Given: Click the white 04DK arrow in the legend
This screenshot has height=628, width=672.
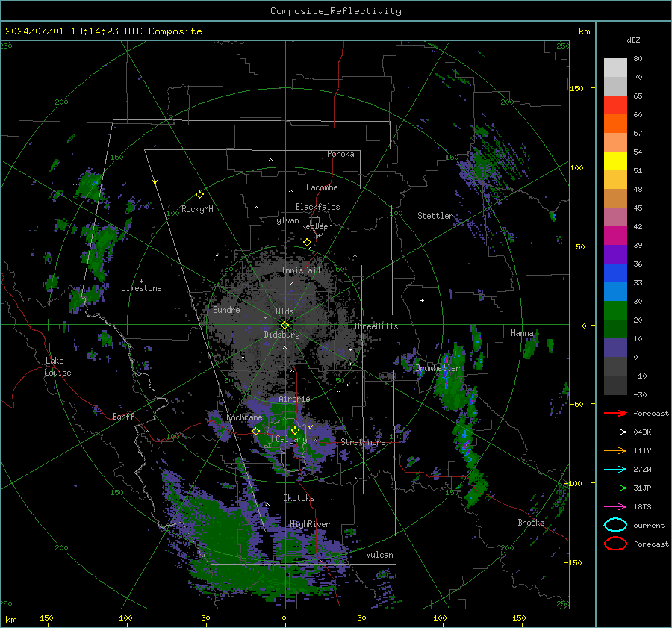Looking at the screenshot, I should 615,432.
